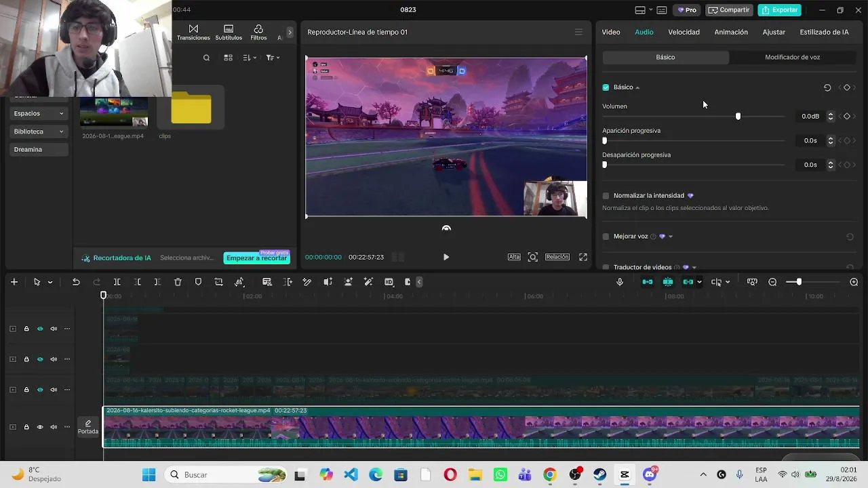868x488 pixels.
Task: Click the Windows Start button
Action: tap(149, 474)
